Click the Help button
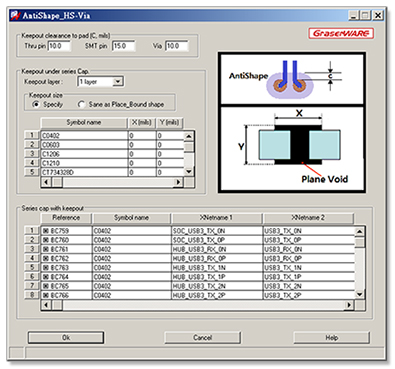Image resolution: width=395 pixels, height=369 pixels. (x=331, y=338)
